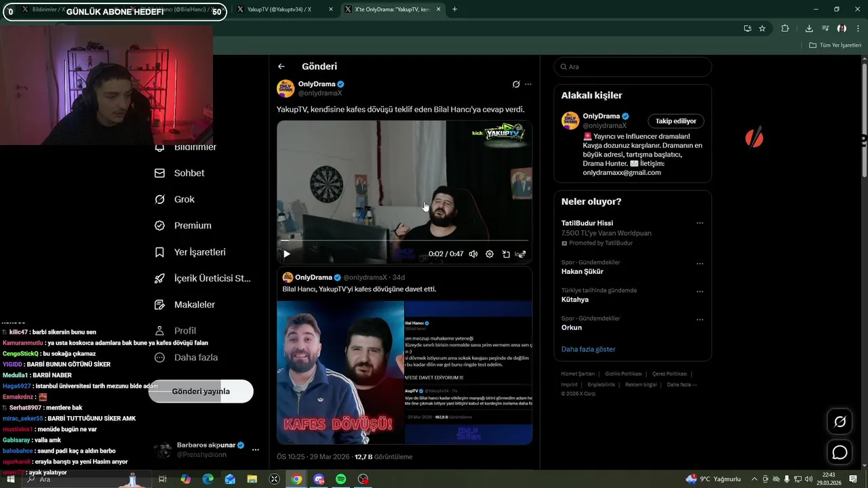Open Chrome downloads icon
868x488 pixels.
click(x=809, y=28)
